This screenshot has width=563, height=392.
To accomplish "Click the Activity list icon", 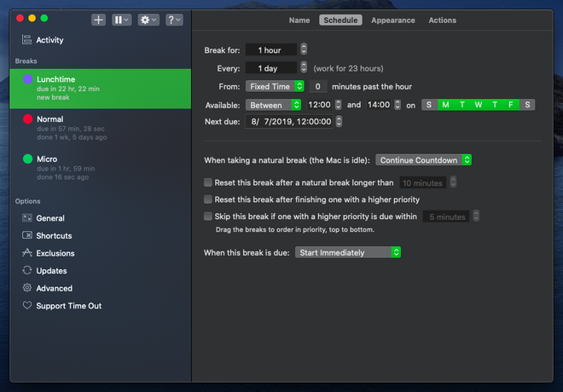I will [27, 39].
